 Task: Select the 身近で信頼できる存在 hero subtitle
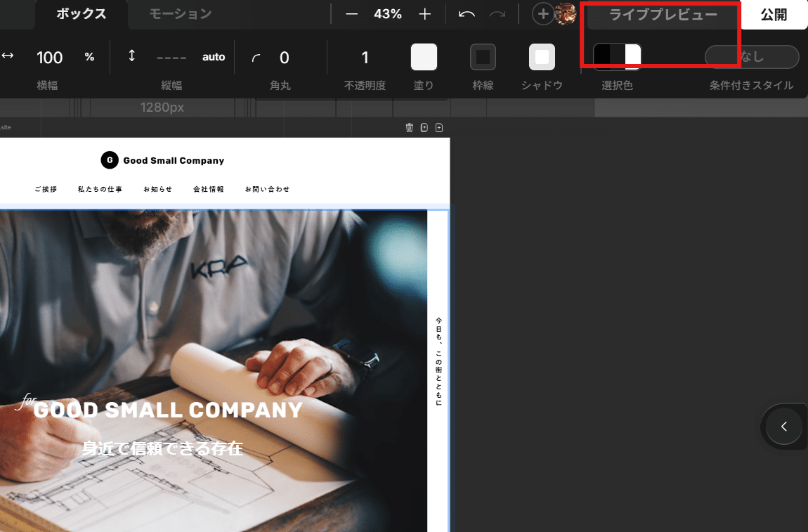coord(162,448)
